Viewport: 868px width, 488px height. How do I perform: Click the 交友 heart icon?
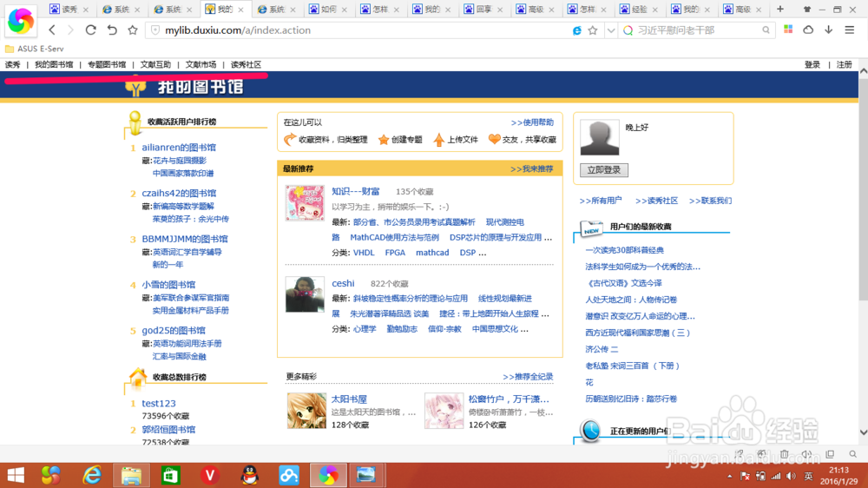(495, 139)
